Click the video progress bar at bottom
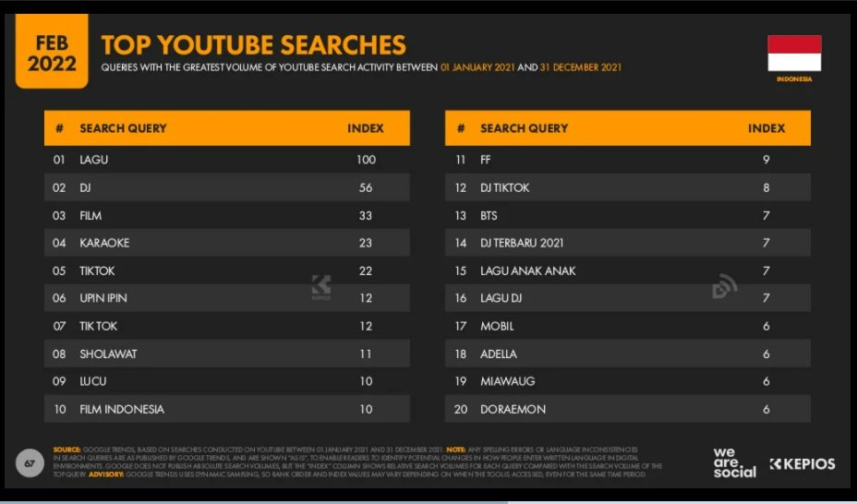The height and width of the screenshot is (504, 857). click(x=428, y=502)
